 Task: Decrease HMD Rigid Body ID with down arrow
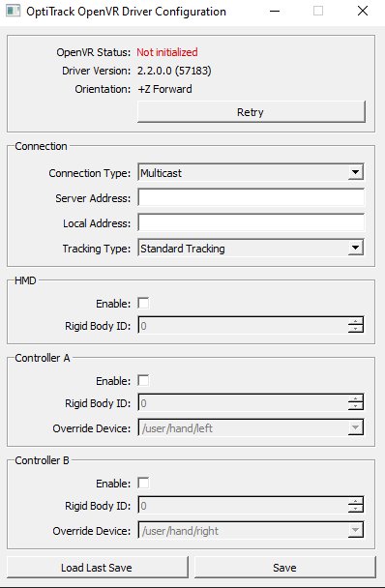[355, 329]
